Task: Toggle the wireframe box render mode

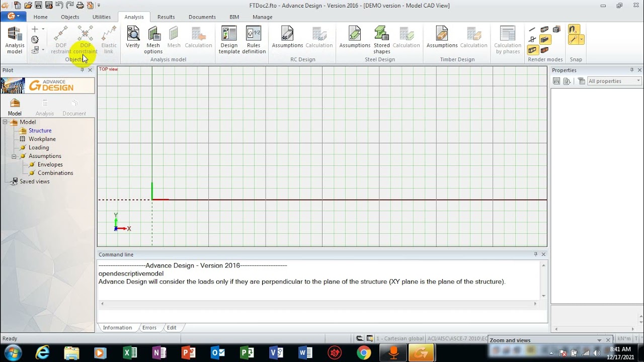Action: pyautogui.click(x=556, y=29)
